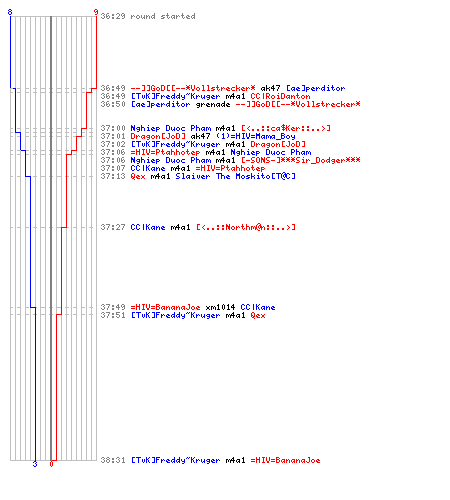Select the 37:00 kill timestamp
450x500 pixels.
(113, 128)
